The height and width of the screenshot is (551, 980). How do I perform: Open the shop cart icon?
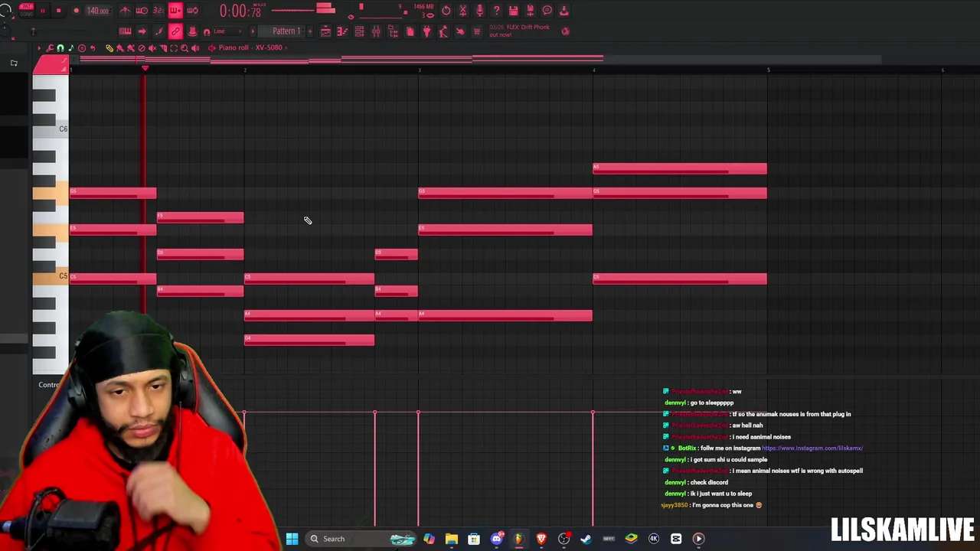[x=477, y=31]
